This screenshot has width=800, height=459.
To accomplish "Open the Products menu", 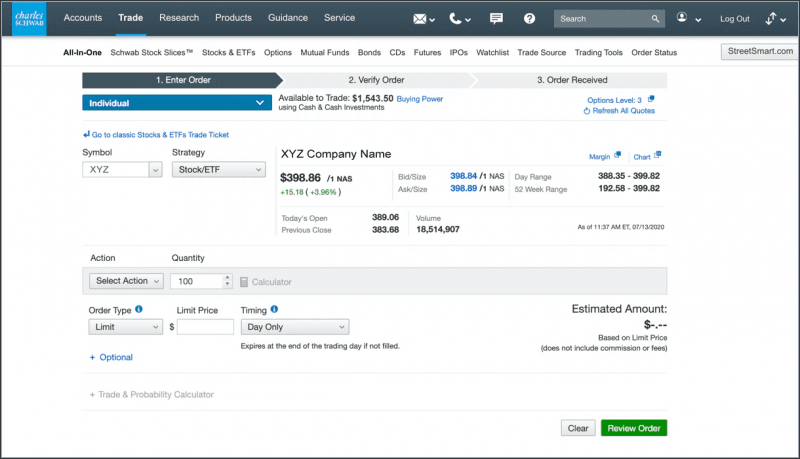I will point(233,18).
